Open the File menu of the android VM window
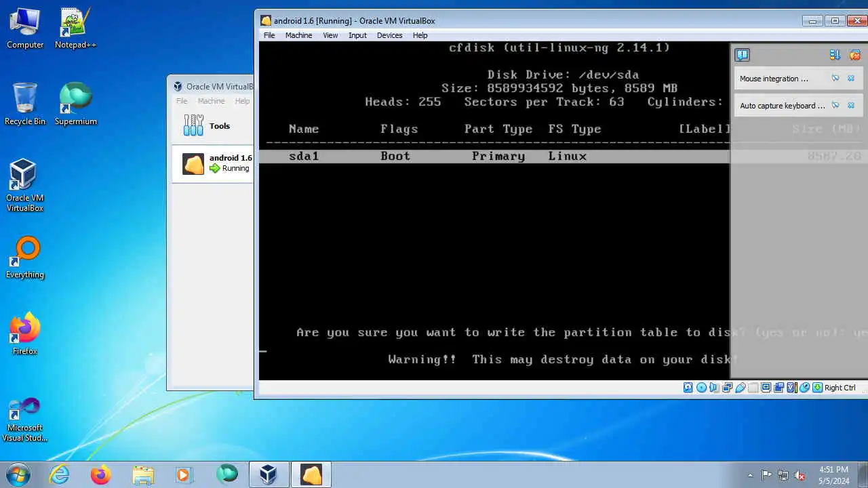 point(269,35)
